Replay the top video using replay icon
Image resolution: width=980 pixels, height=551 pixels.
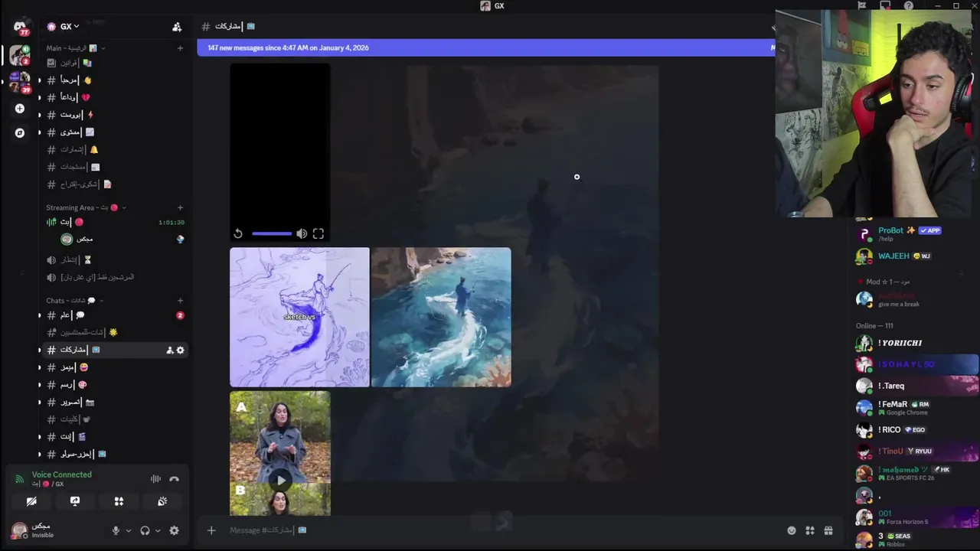coord(238,234)
